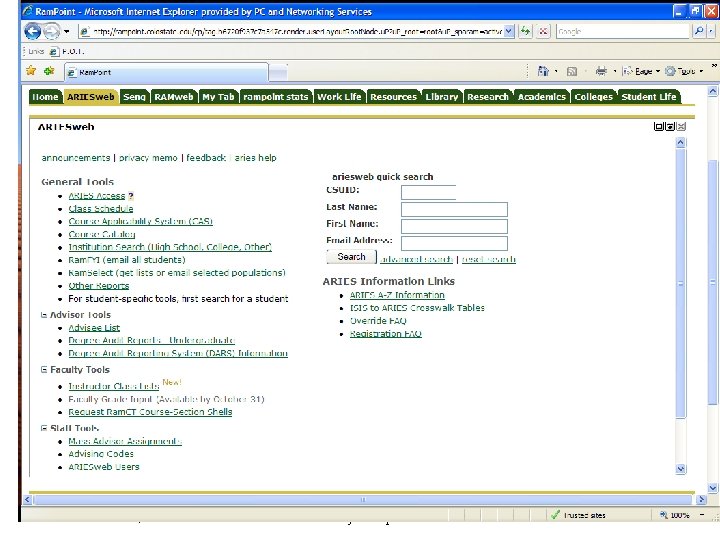Open a new blank browser tab

click(278, 72)
